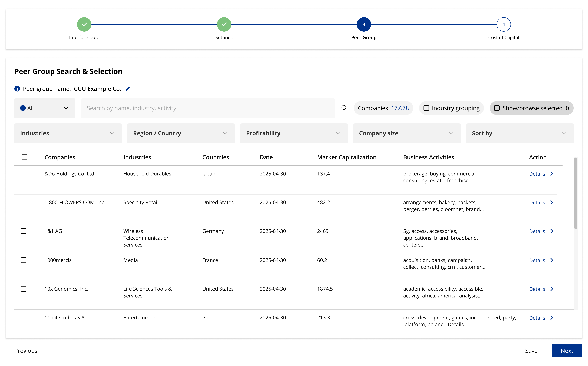Click company name 11 bit studios S.A.
588x366 pixels.
coord(65,318)
